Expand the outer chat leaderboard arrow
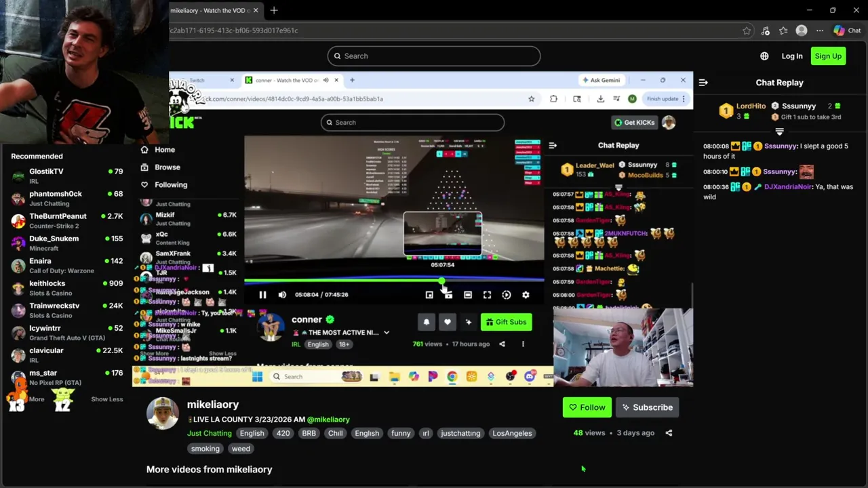The height and width of the screenshot is (488, 868). (779, 132)
